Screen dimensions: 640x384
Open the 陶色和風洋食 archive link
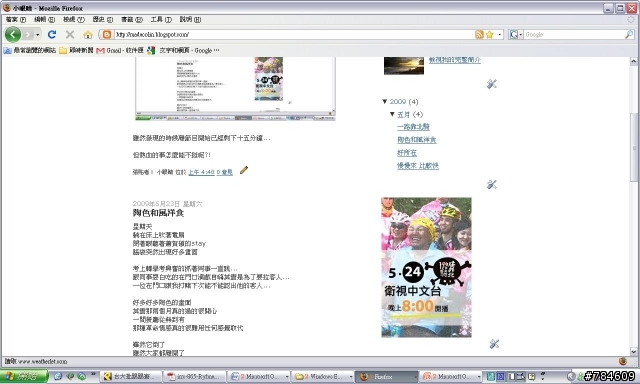coord(417,140)
